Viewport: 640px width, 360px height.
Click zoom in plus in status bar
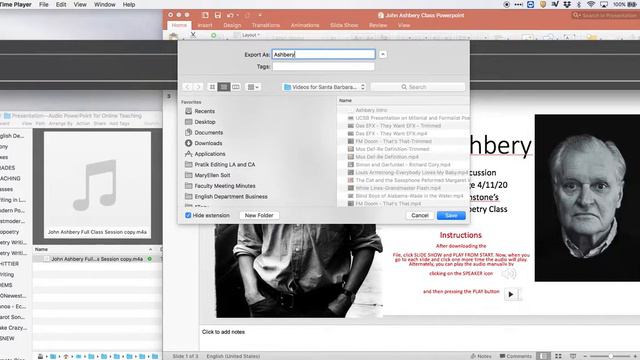pos(636,356)
